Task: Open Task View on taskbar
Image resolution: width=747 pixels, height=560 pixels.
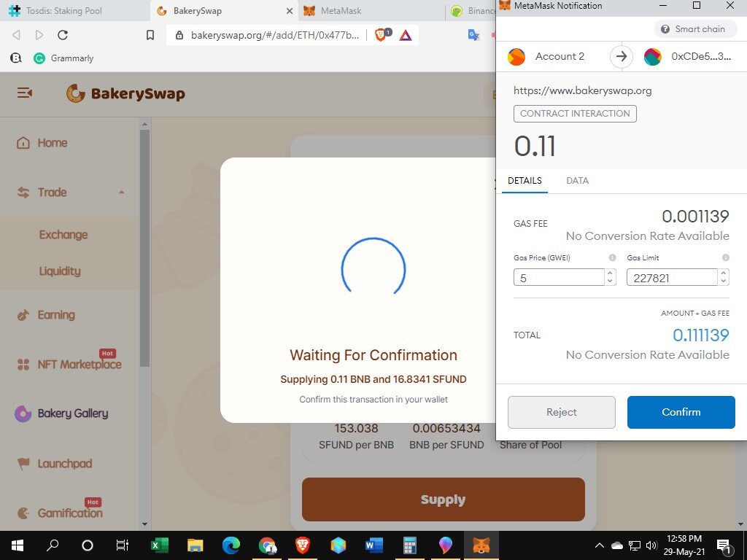Action: [123, 545]
